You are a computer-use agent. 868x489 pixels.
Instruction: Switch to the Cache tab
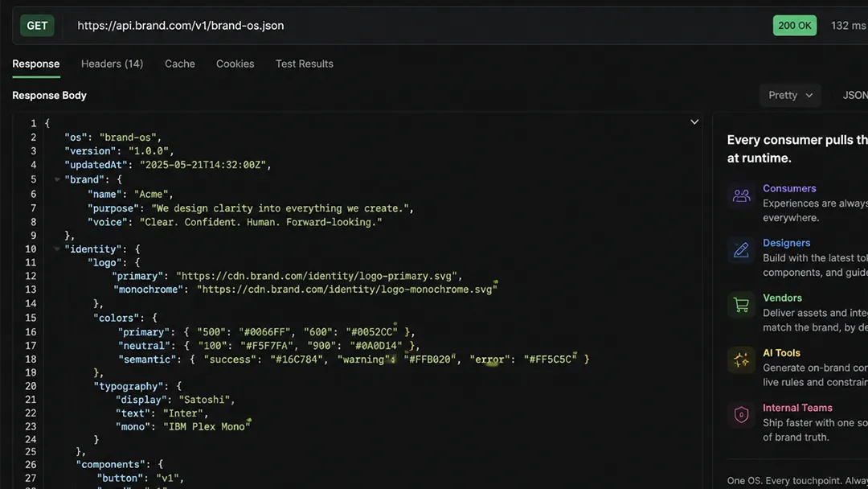(180, 64)
